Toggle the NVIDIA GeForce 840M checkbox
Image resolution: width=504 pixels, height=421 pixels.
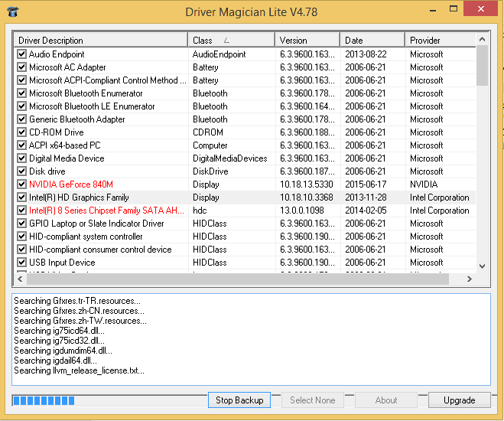21,184
